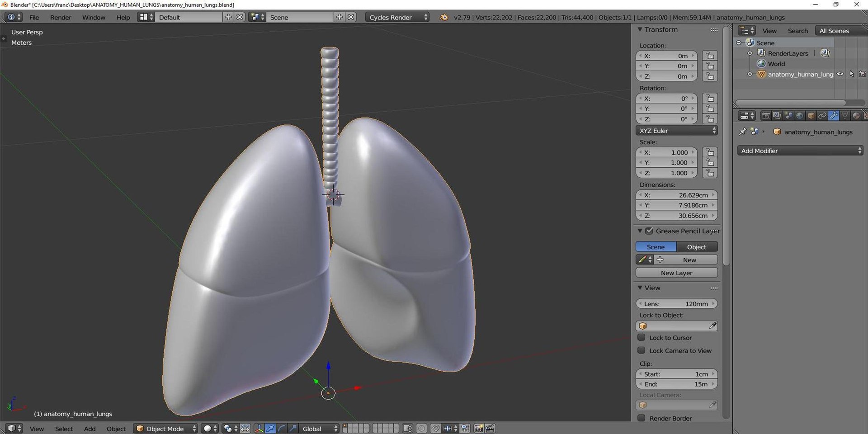This screenshot has width=868, height=434.
Task: Open the Render Layers properties tab
Action: (x=777, y=116)
